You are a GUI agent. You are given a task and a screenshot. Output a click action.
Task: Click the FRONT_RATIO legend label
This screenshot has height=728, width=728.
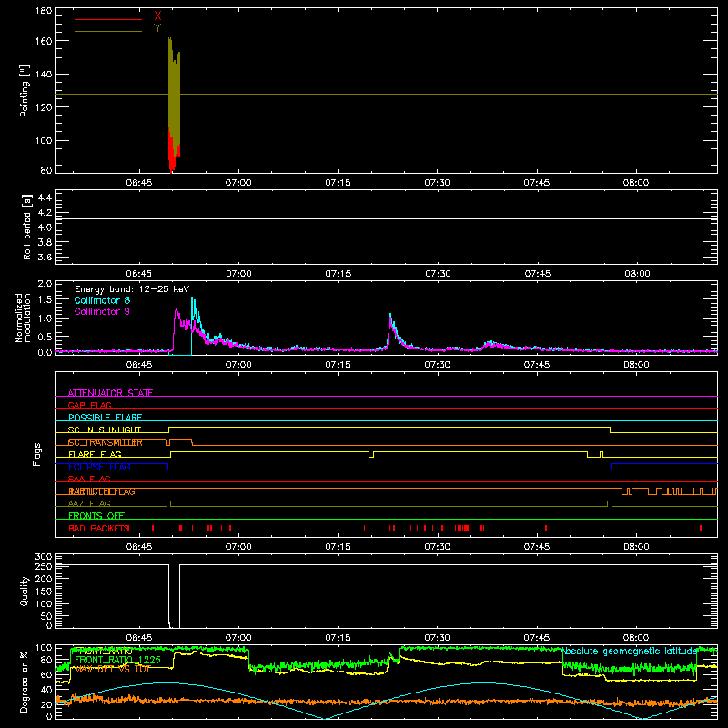click(103, 652)
